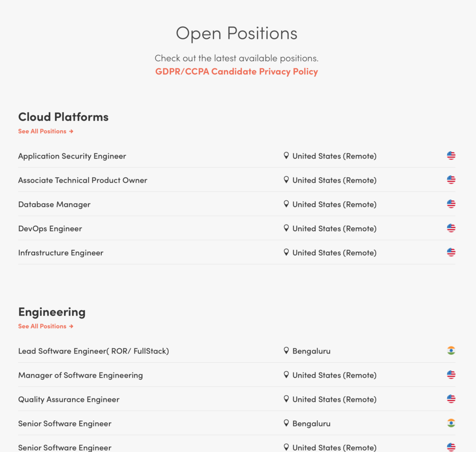
Task: View the Manager of Software Engineering position
Action: 80,375
